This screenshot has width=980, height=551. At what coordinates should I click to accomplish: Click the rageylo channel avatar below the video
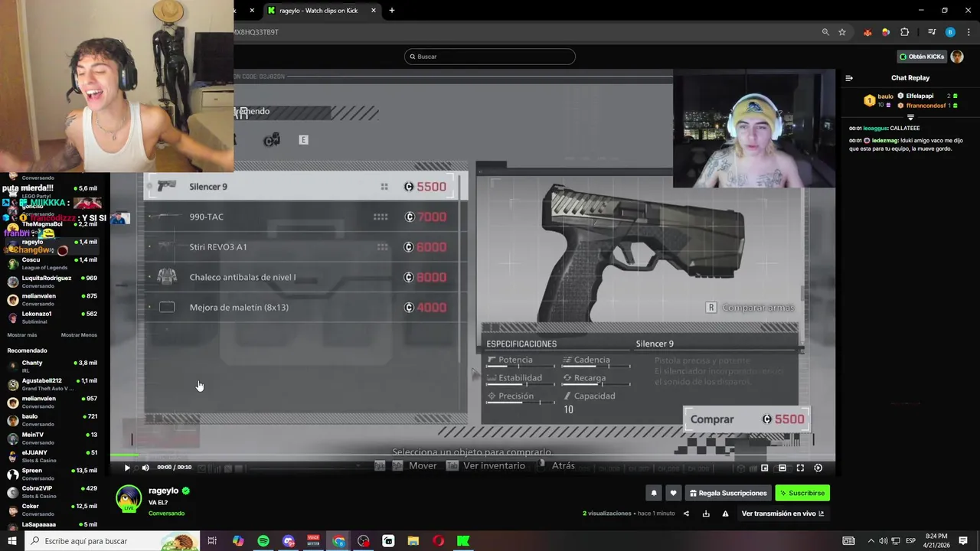coord(129,498)
